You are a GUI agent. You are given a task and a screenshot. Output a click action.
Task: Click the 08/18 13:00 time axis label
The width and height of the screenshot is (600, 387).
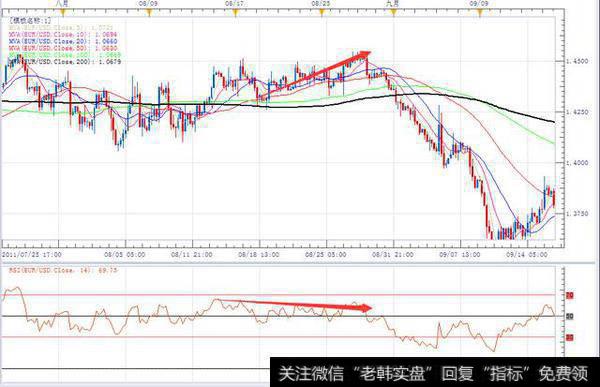[259, 254]
